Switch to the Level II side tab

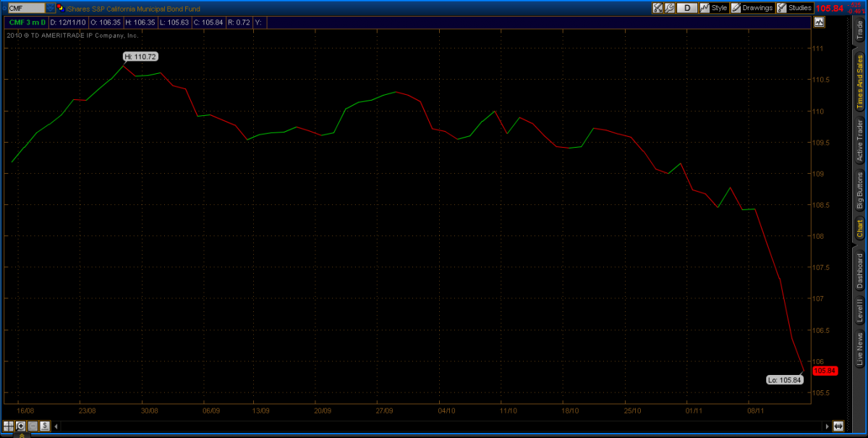[859, 311]
